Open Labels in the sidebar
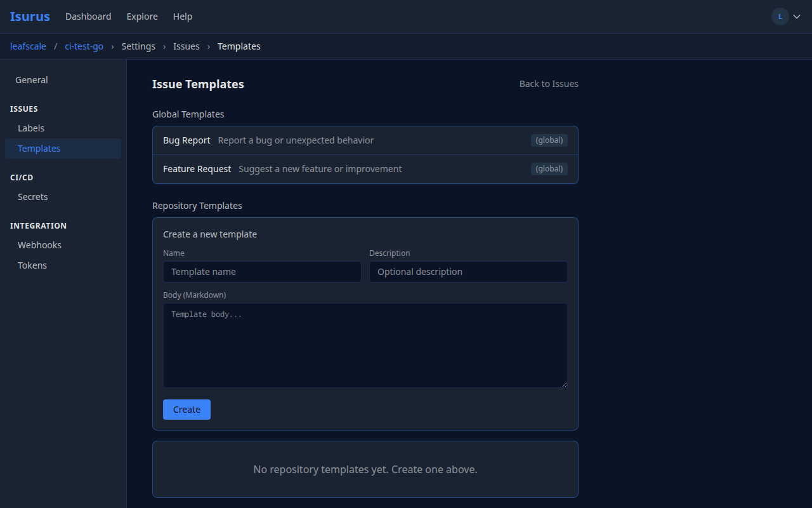 point(63,128)
